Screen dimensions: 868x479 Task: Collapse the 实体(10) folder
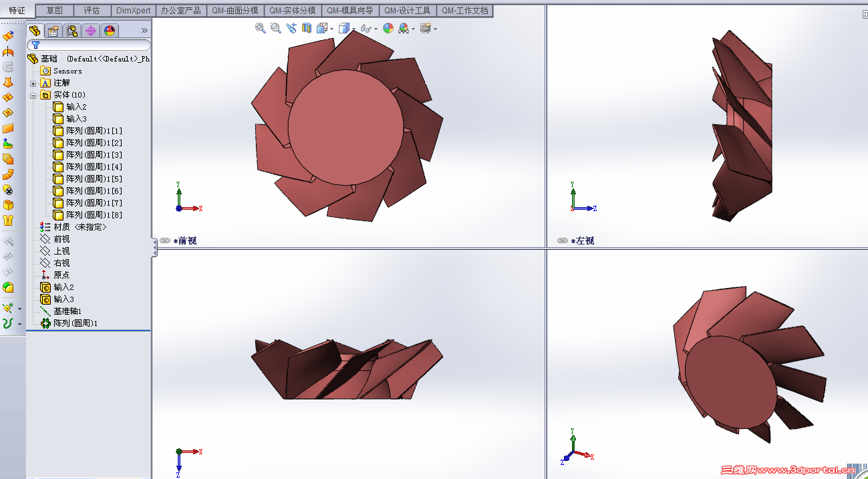point(33,95)
